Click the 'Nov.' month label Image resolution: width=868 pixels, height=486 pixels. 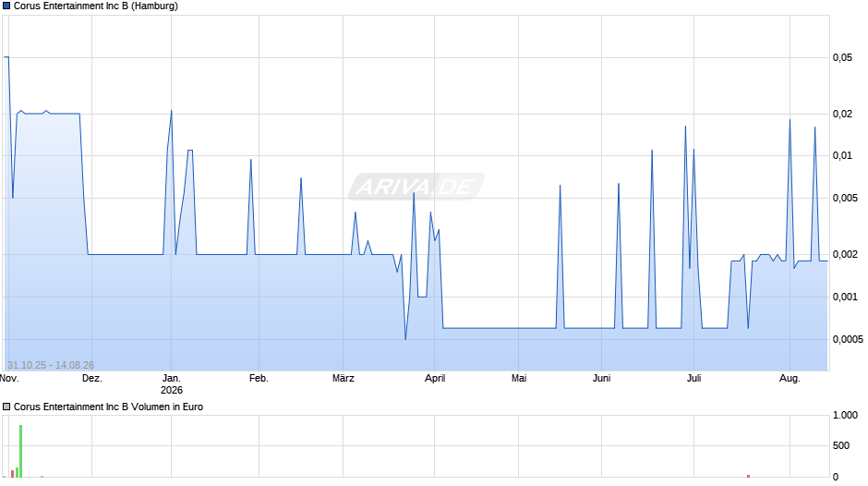pyautogui.click(x=9, y=379)
